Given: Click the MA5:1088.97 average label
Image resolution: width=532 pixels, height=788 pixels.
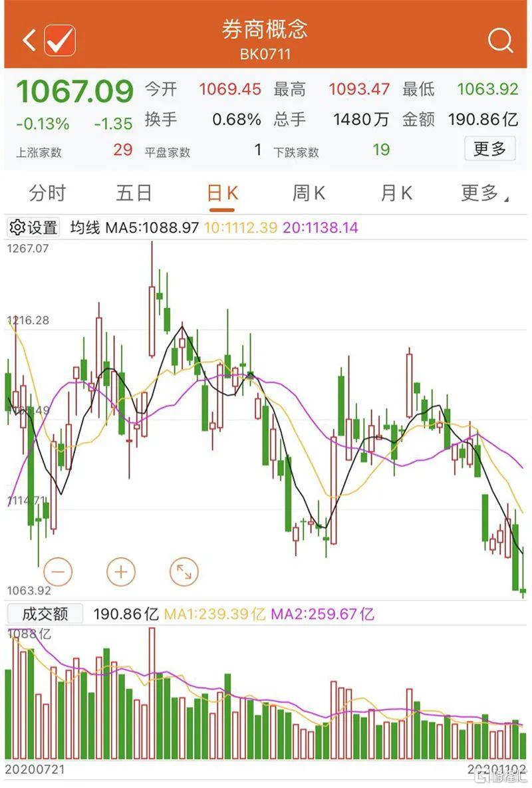Looking at the screenshot, I should coord(152,227).
